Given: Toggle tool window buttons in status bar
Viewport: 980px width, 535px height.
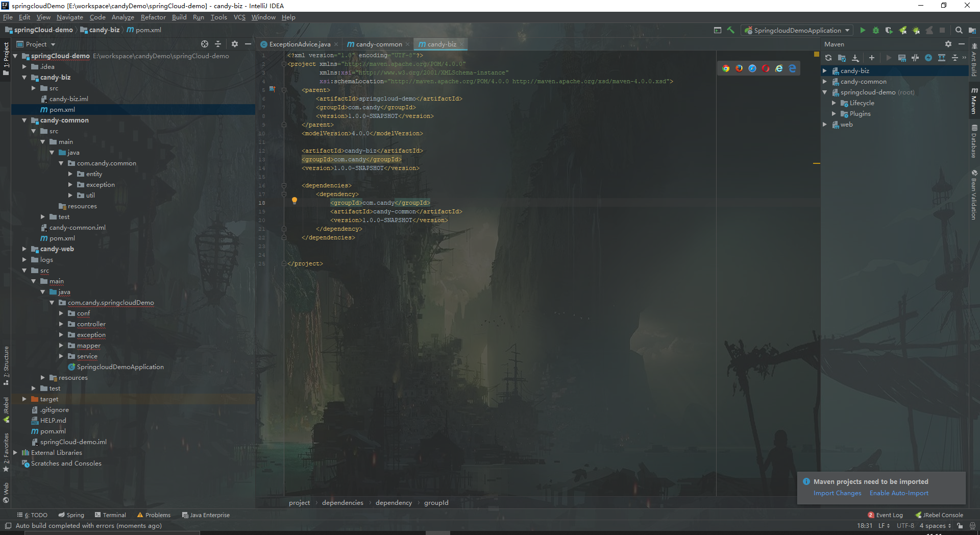Looking at the screenshot, I should 8,526.
